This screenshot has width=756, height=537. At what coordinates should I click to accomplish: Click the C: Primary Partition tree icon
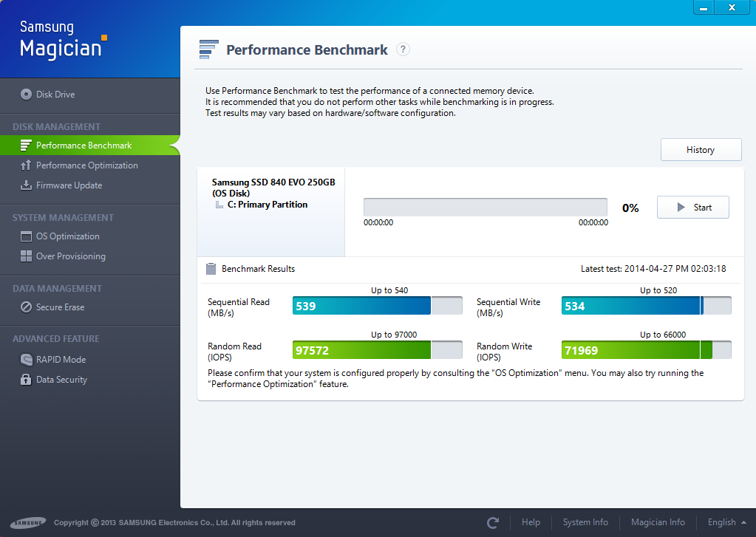pyautogui.click(x=219, y=205)
